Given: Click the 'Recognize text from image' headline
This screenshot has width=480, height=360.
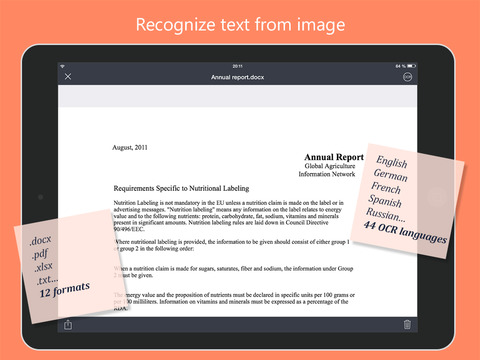Looking at the screenshot, I should tap(240, 25).
